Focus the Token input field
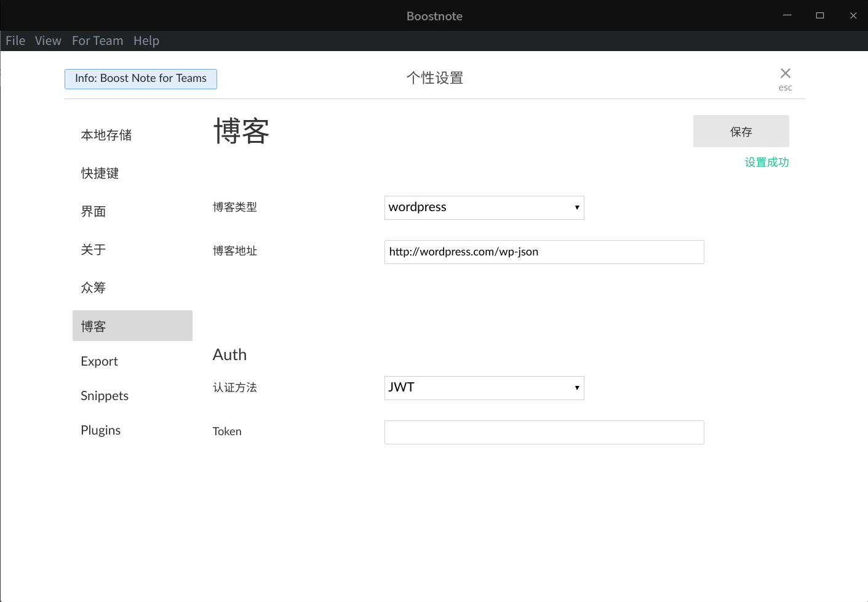Screen dimensions: 868x602 coord(544,432)
